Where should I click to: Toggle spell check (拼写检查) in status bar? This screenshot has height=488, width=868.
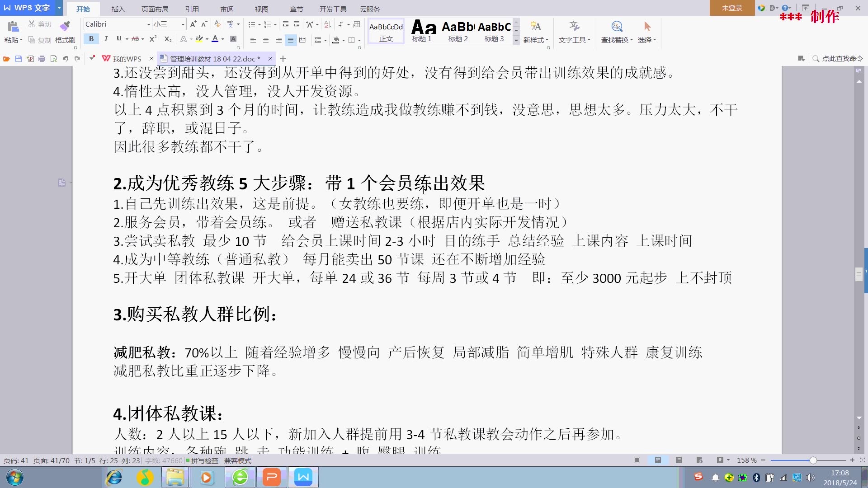[202, 460]
